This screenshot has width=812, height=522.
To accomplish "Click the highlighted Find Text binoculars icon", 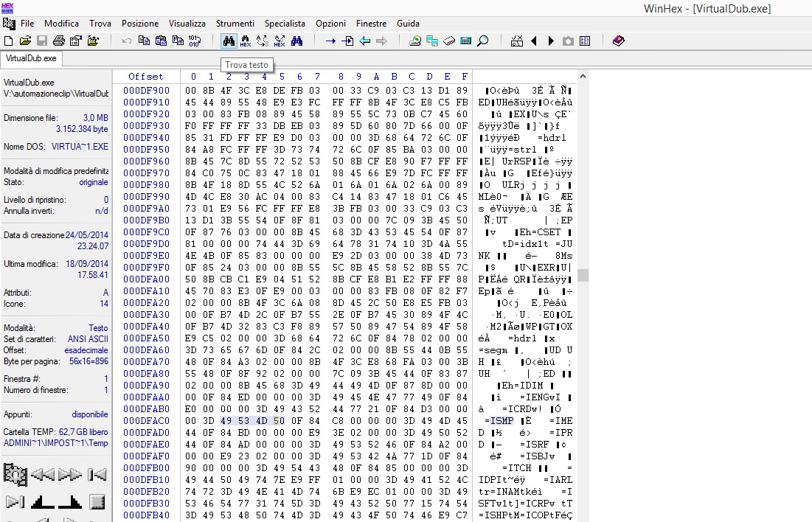I will pos(229,41).
